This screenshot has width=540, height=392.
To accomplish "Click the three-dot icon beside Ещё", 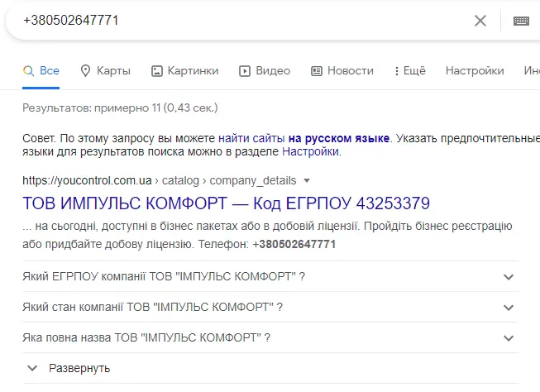I will tap(397, 71).
